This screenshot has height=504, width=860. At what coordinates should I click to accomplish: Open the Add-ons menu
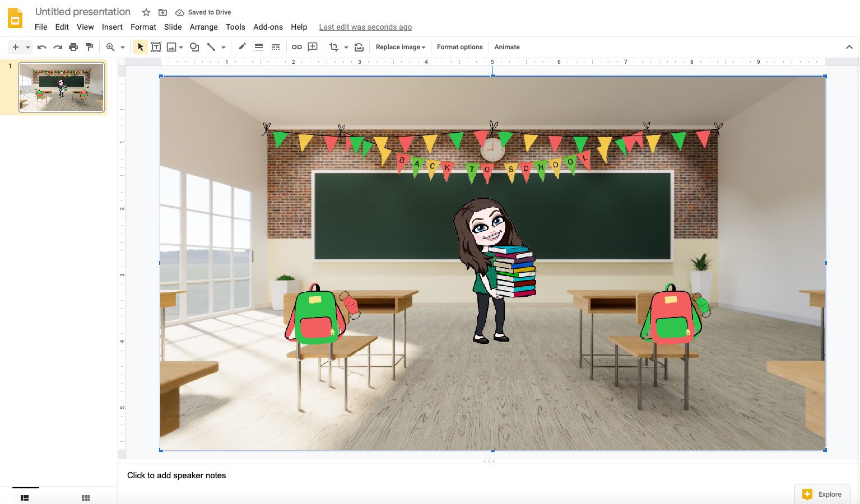(268, 27)
